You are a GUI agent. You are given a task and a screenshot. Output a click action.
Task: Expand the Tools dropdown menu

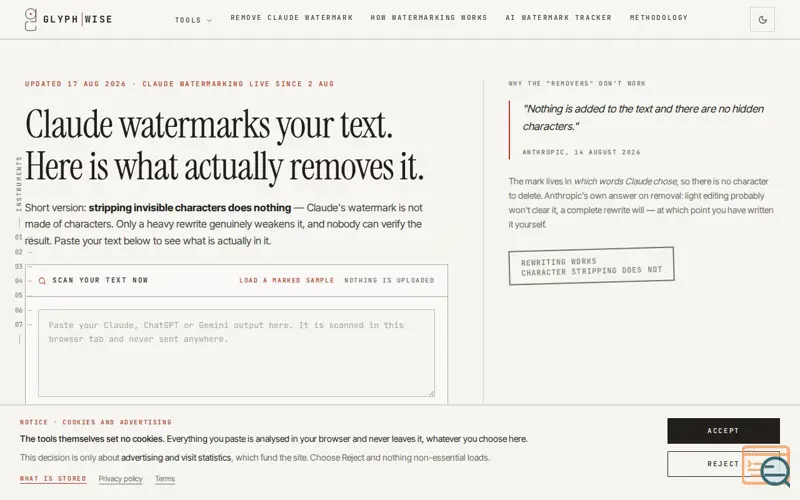(x=193, y=20)
